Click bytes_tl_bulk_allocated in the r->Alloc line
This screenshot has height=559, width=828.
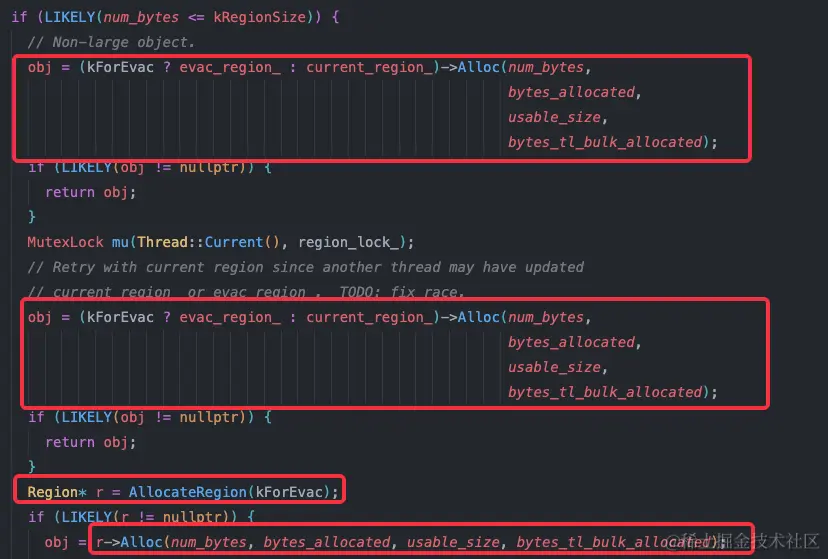coord(613,542)
